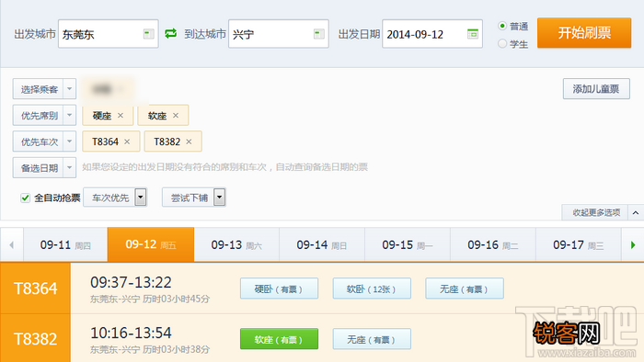
Task: Click the blurred selected passenger tag
Action: click(x=108, y=89)
